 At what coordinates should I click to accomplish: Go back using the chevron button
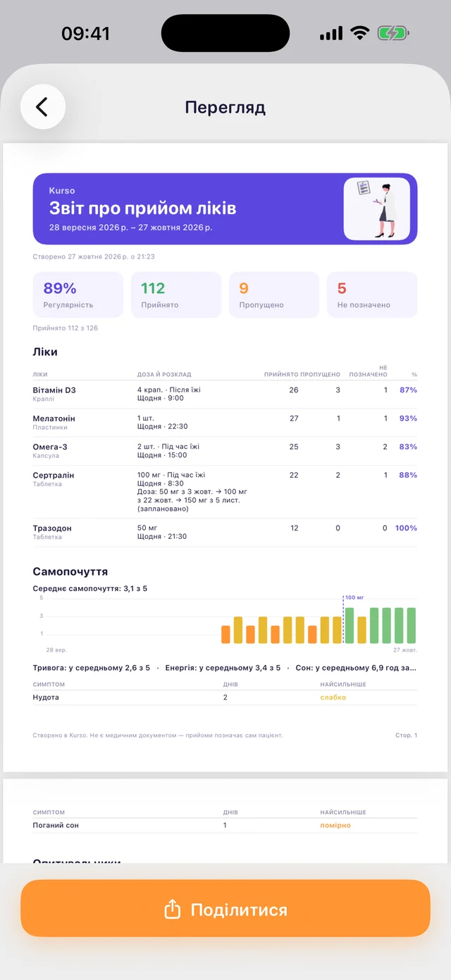pos(43,107)
